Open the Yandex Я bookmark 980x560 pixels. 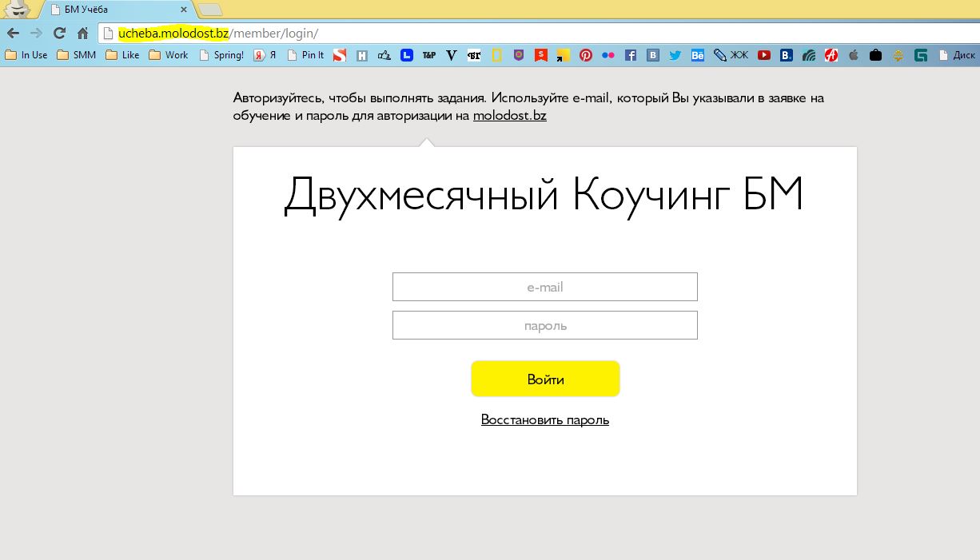(265, 55)
